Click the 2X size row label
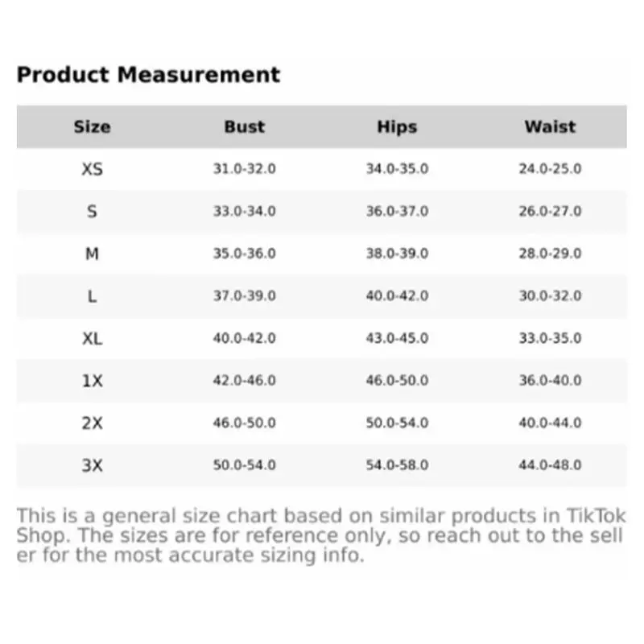Image resolution: width=644 pixels, height=644 pixels. (x=92, y=423)
